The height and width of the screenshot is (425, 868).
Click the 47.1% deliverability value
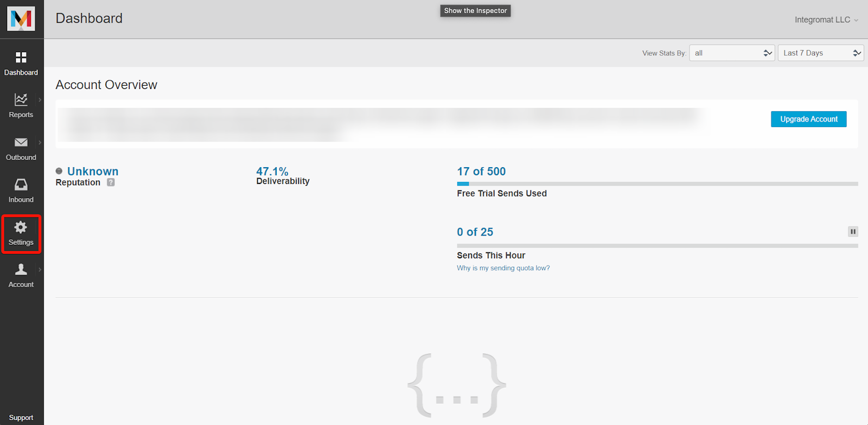pos(272,171)
